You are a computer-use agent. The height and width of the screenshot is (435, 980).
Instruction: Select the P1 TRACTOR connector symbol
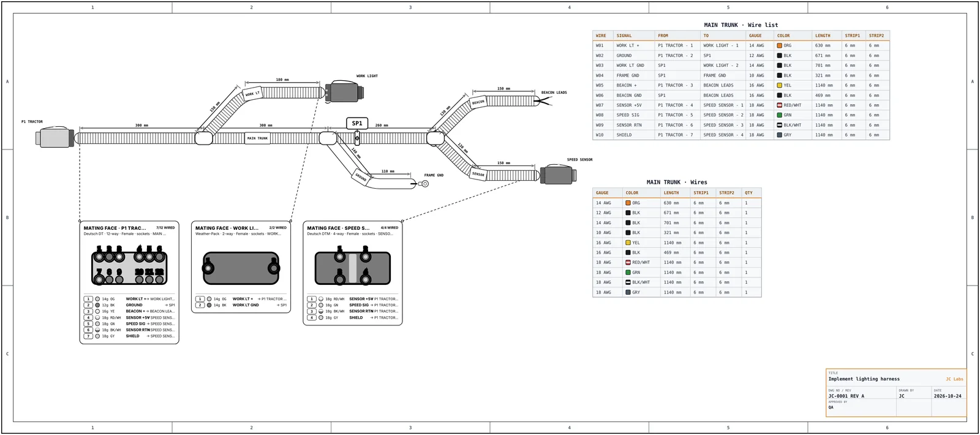pos(55,137)
